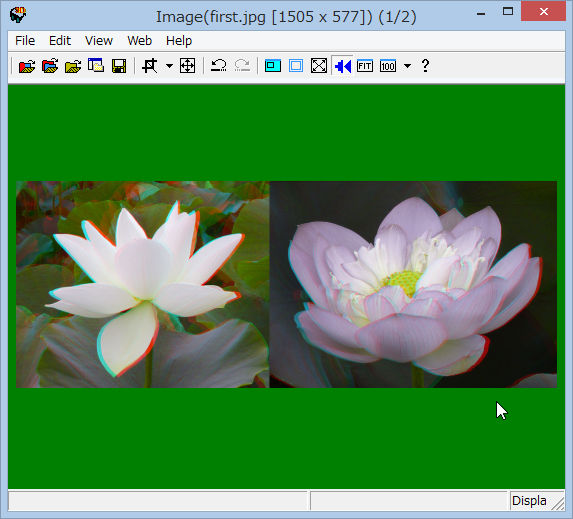The height and width of the screenshot is (519, 573).
Task: Undo the last action
Action: point(219,66)
